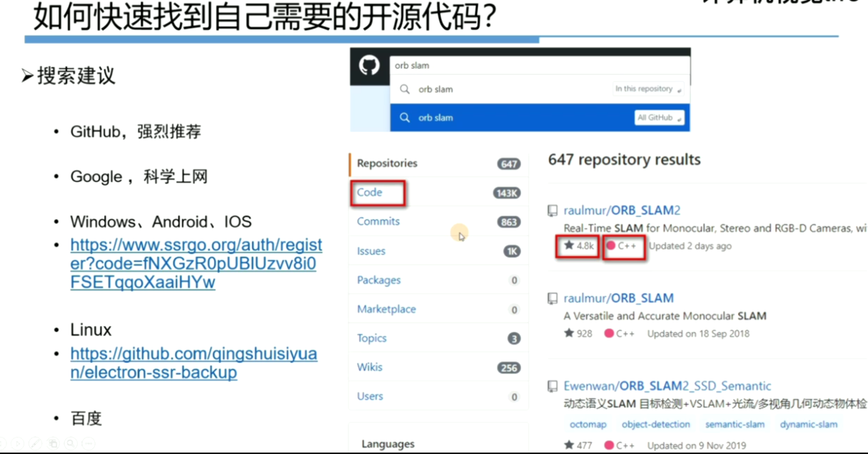Viewport: 868px width, 454px height.
Task: Click the slideshow zoom magnifier control
Action: [71, 443]
